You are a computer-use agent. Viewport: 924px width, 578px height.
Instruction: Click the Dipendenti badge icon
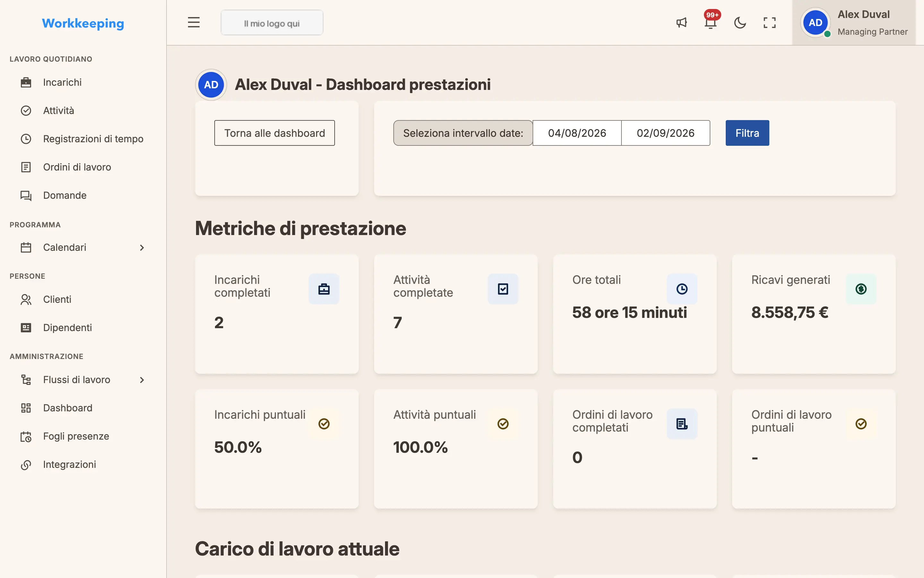(x=26, y=328)
